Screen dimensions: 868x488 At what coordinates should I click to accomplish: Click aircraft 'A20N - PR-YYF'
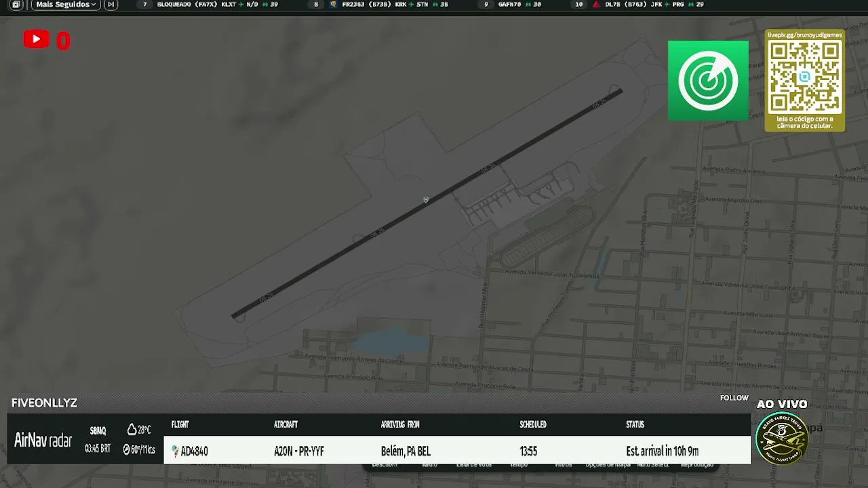[299, 451]
